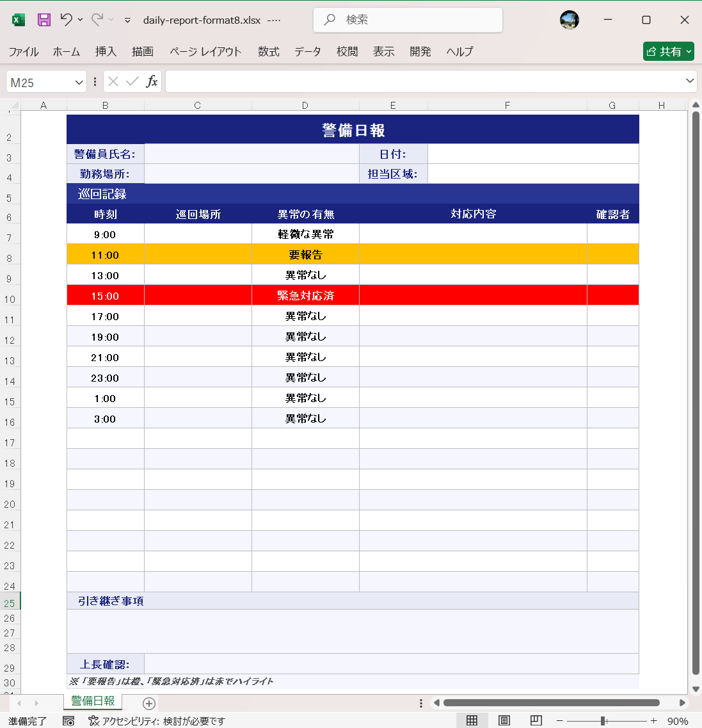Select the 軽微な異常 cell
The width and height of the screenshot is (702, 728).
[305, 234]
